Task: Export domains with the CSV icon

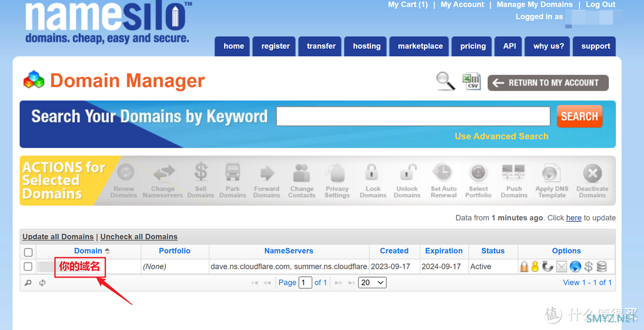Action: (472, 81)
